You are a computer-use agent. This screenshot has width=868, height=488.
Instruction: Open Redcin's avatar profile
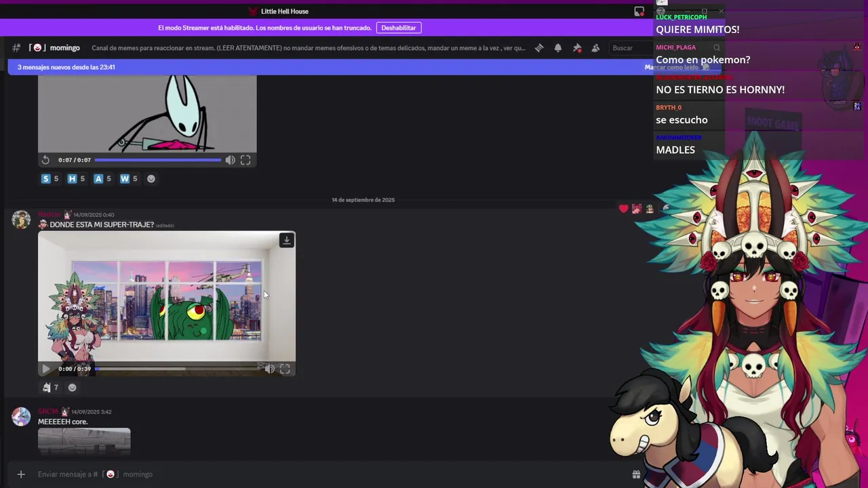click(21, 220)
